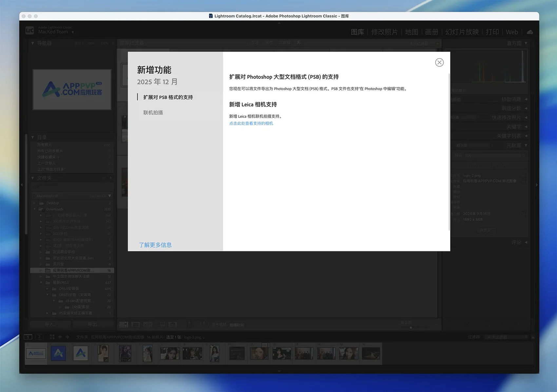
Task: Open the 了解更多信息 link
Action: (155, 245)
